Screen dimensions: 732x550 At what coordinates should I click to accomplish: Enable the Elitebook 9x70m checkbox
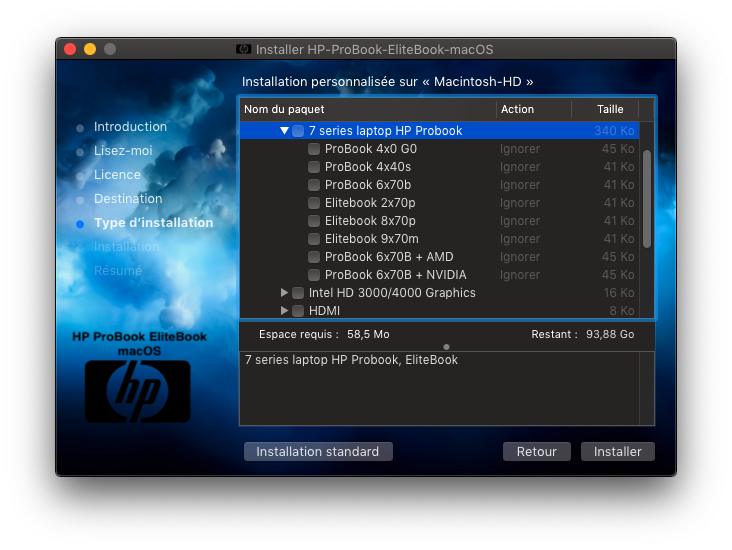click(x=314, y=239)
